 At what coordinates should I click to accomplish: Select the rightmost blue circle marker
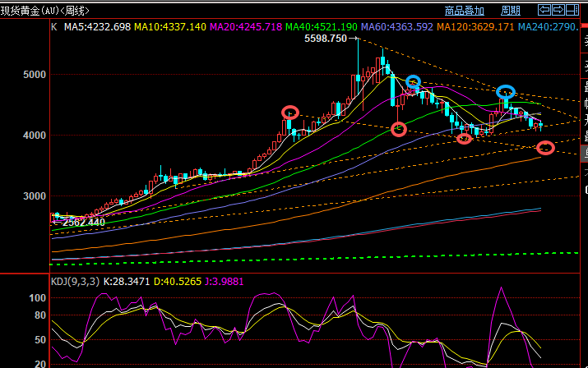(506, 92)
